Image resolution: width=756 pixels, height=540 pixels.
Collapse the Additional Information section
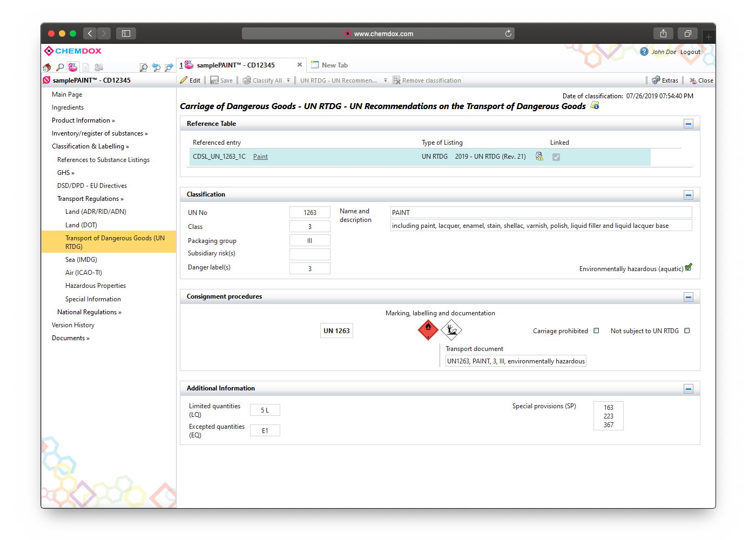[688, 388]
